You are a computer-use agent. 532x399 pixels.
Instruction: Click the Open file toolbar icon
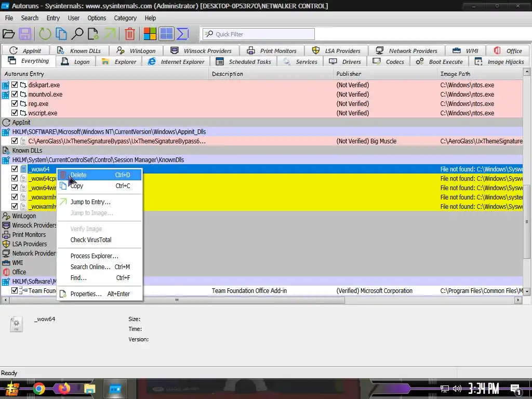[8, 34]
